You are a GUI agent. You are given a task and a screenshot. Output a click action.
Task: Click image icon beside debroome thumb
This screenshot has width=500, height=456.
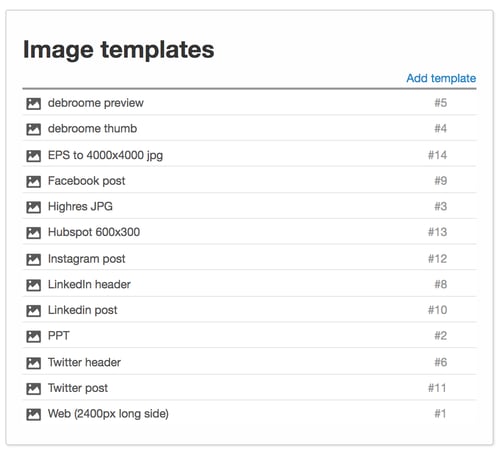[x=34, y=129]
